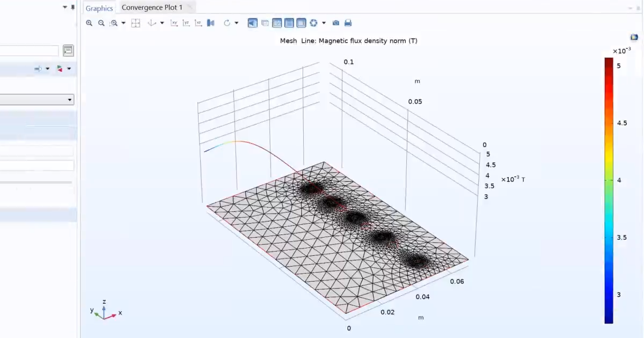The height and width of the screenshot is (338, 644).
Task: Select the Zoom Out tool
Action: pyautogui.click(x=101, y=23)
